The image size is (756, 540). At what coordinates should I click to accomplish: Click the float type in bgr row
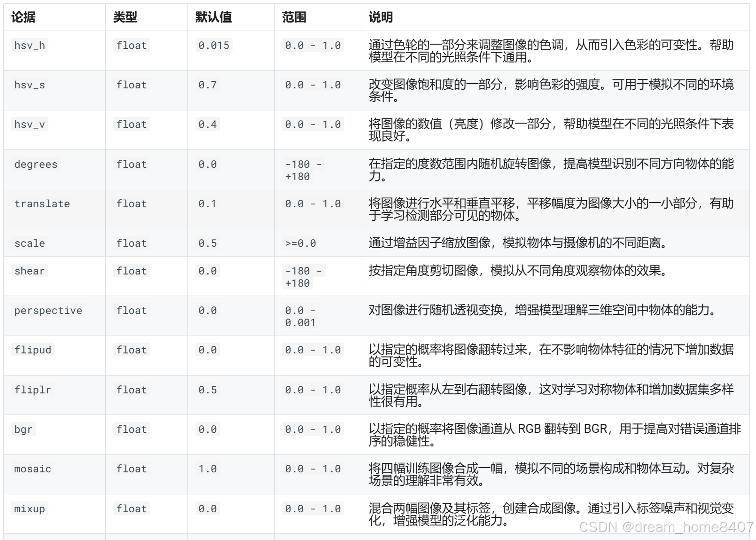132,429
